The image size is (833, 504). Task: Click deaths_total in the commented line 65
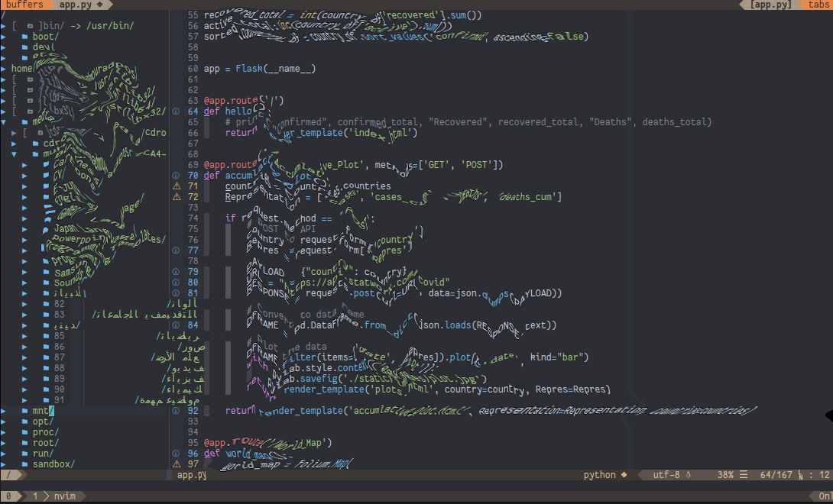pos(674,122)
